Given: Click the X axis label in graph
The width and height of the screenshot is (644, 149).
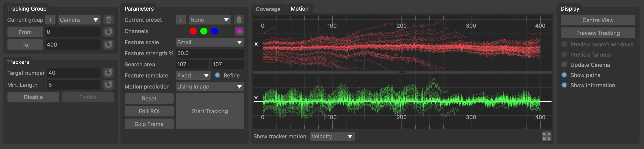Looking at the screenshot, I should click(256, 44).
